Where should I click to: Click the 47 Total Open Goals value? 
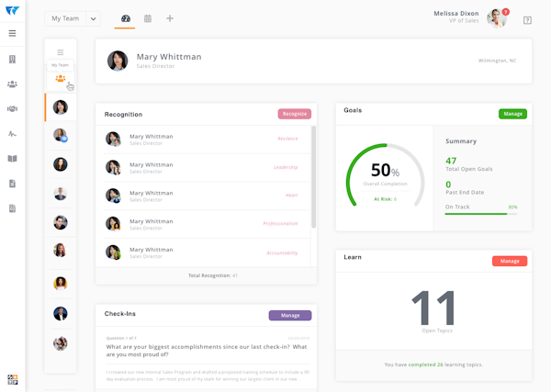coord(451,161)
